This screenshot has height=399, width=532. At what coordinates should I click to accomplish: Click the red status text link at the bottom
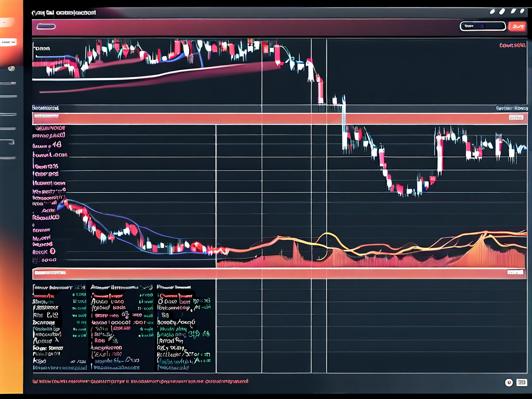point(140,381)
